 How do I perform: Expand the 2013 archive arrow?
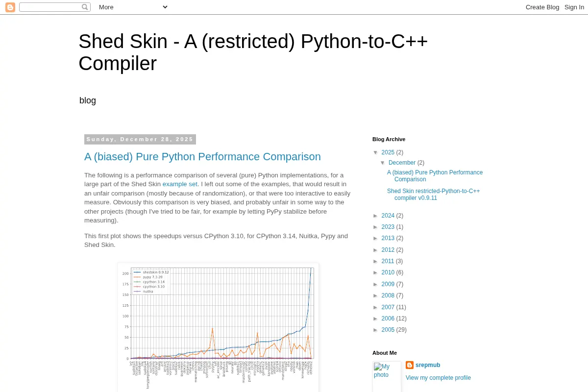click(x=376, y=238)
